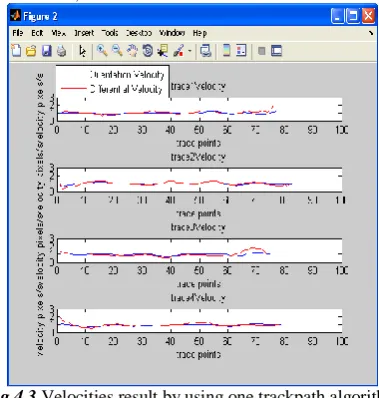Select the trace1Velocity plot title
379x398 pixels.
[x=198, y=86]
